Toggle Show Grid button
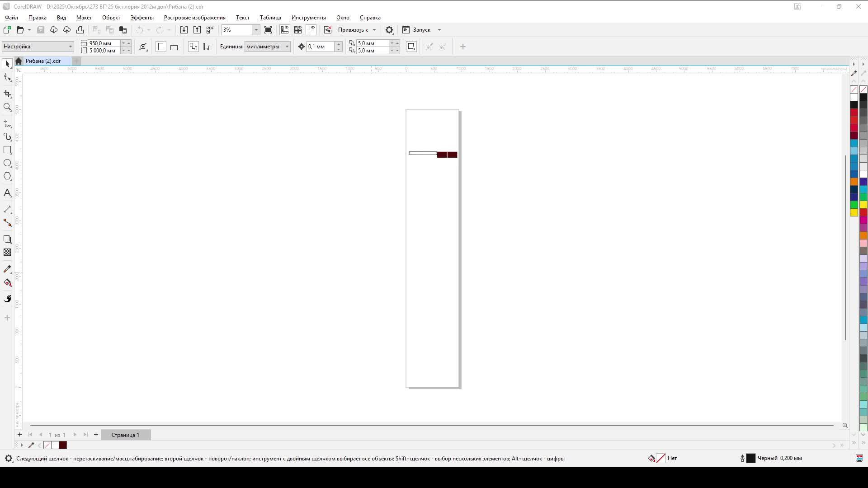The height and width of the screenshot is (488, 868). pyautogui.click(x=298, y=30)
